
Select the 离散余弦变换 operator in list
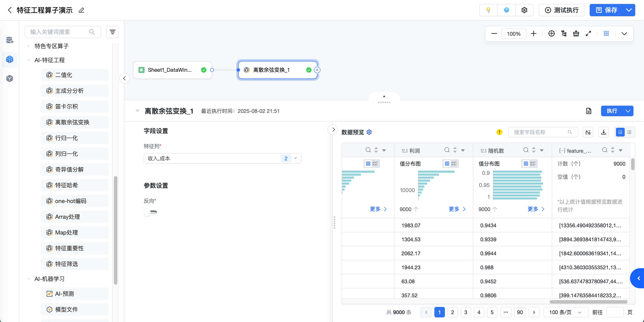pos(72,122)
